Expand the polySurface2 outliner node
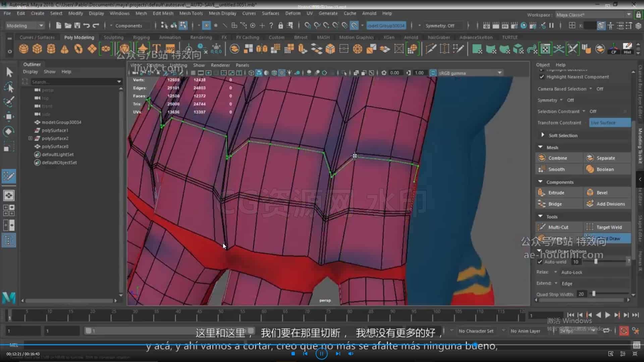The height and width of the screenshot is (362, 644). coord(30,138)
